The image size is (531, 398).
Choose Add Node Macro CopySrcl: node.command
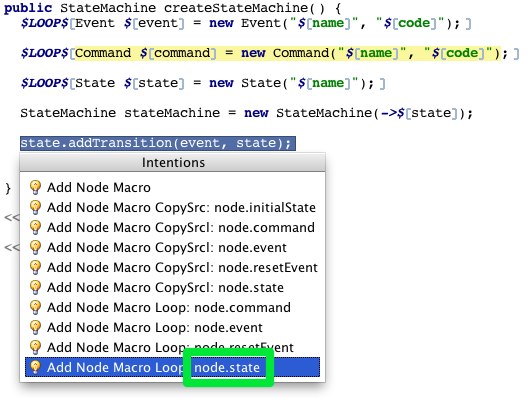point(172,227)
